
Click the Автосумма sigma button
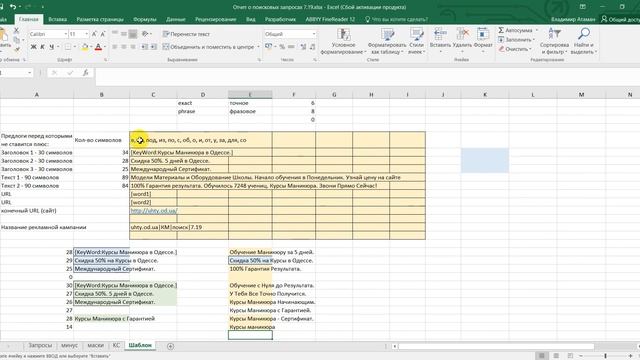[x=515, y=30]
